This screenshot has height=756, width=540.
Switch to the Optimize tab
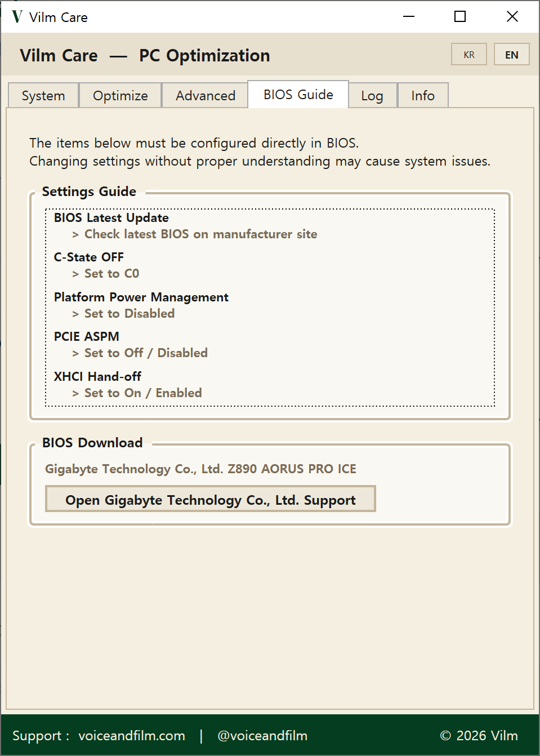tap(120, 95)
